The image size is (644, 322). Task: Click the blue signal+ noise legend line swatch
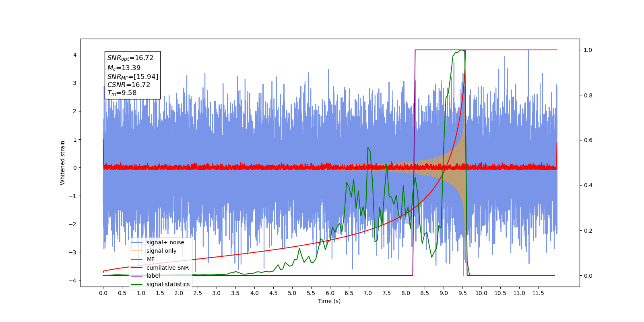(x=137, y=242)
